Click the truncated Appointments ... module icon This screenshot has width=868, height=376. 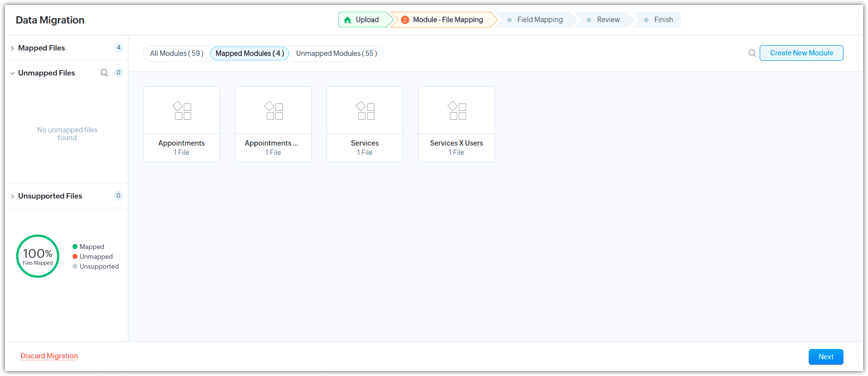273,111
